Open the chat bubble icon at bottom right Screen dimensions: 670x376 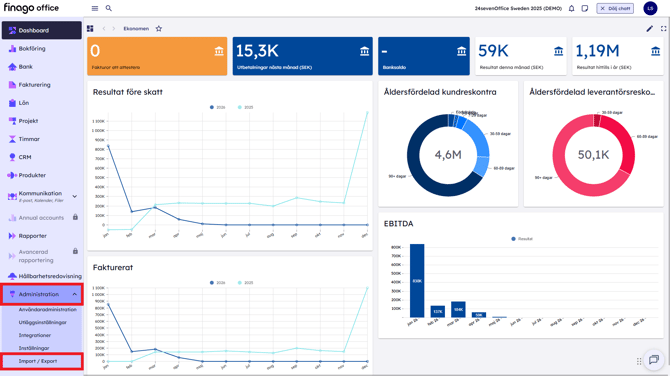click(654, 360)
